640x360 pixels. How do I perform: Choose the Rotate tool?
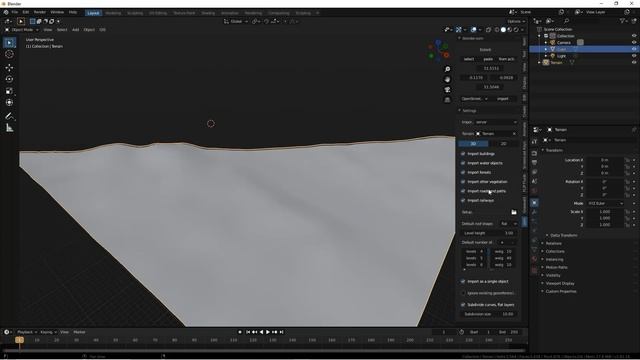tap(9, 79)
